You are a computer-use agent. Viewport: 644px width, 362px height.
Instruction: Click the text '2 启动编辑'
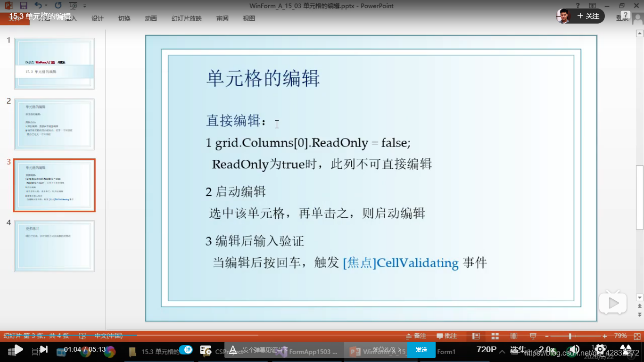tap(236, 191)
